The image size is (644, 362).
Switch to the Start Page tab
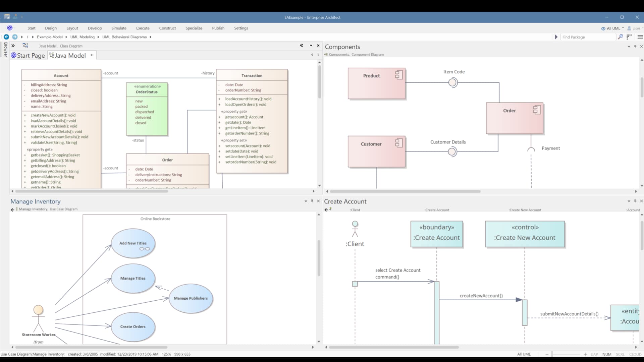click(28, 56)
